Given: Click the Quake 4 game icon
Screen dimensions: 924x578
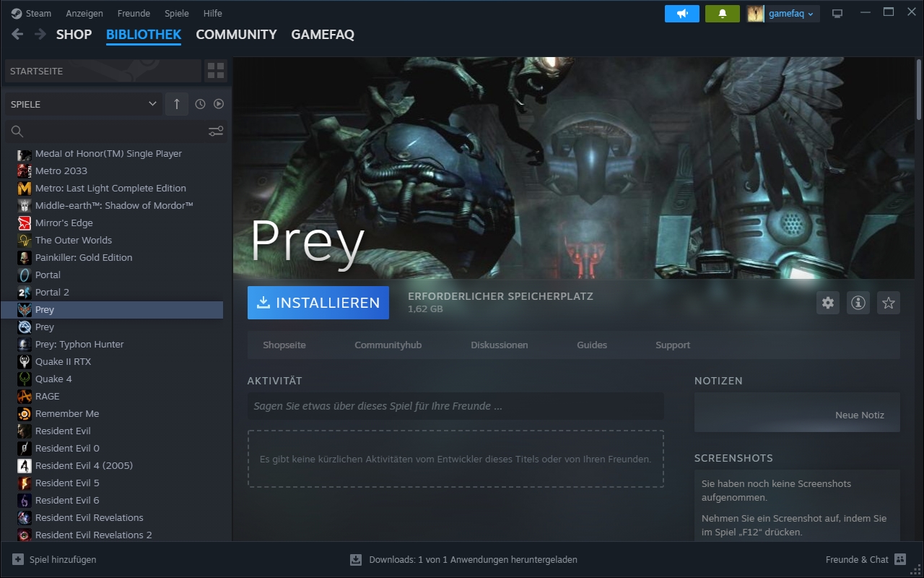Looking at the screenshot, I should tap(25, 379).
